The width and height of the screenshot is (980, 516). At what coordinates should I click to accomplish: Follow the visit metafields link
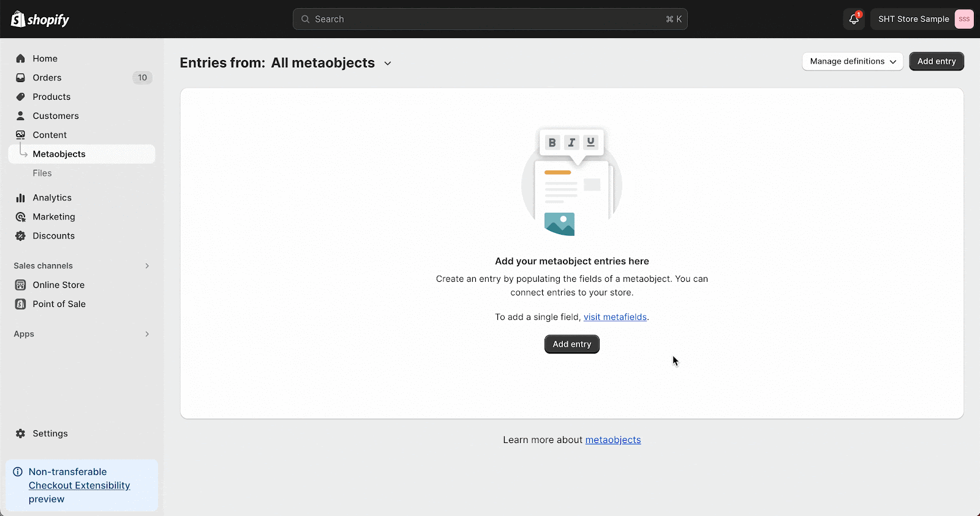point(615,317)
